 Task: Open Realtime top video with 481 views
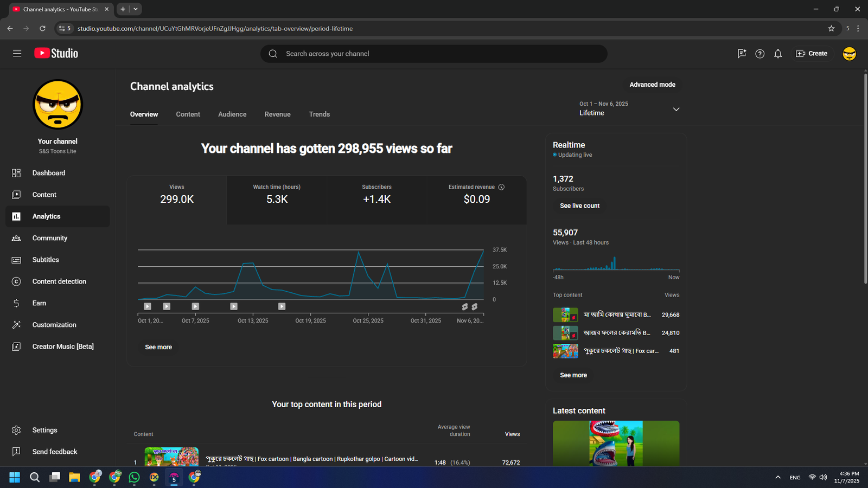(x=616, y=351)
